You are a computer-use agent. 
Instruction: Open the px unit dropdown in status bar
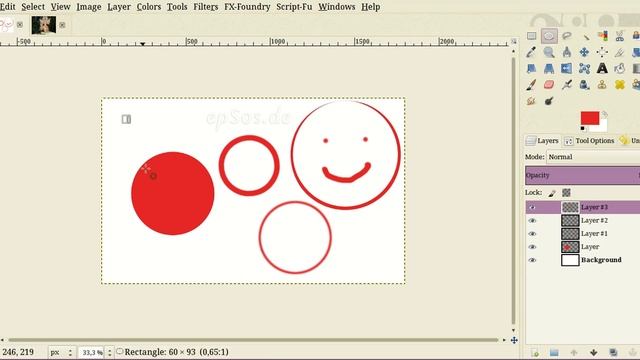tap(61, 352)
